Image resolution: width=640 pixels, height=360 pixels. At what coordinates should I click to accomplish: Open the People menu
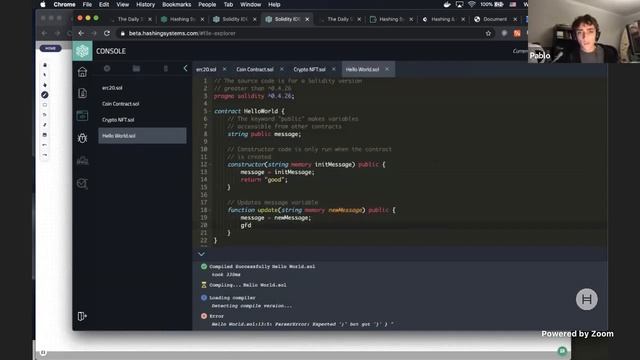[x=207, y=4]
